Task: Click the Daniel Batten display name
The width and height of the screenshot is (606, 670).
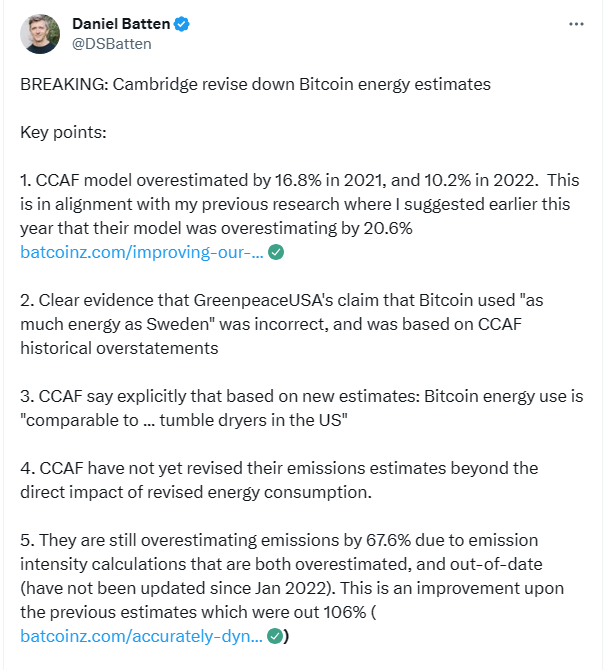Action: (121, 24)
